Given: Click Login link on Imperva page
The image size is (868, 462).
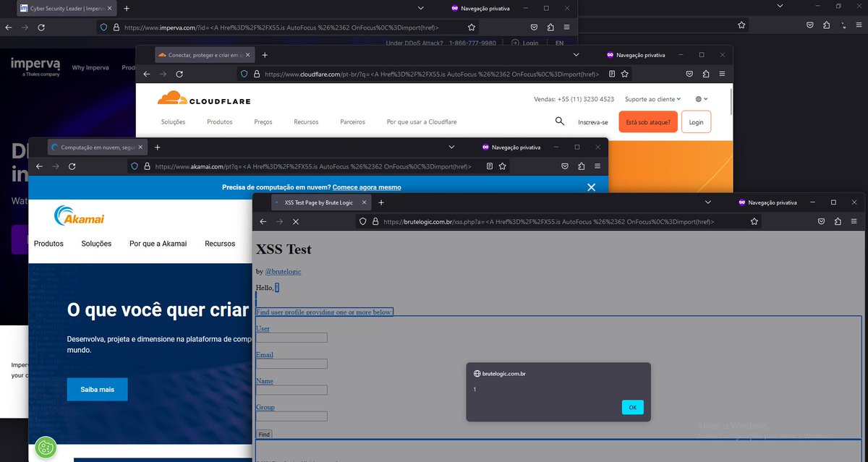Looking at the screenshot, I should coord(524,43).
